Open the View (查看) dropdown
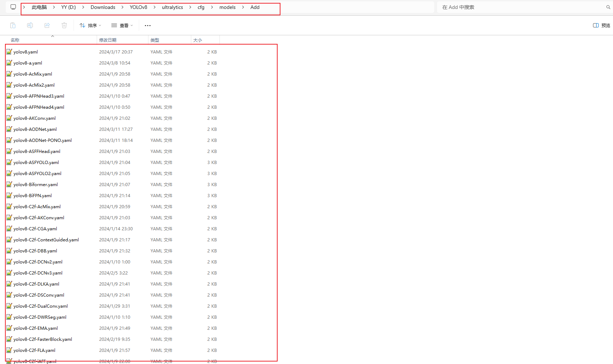The height and width of the screenshot is (364, 613). click(x=122, y=25)
